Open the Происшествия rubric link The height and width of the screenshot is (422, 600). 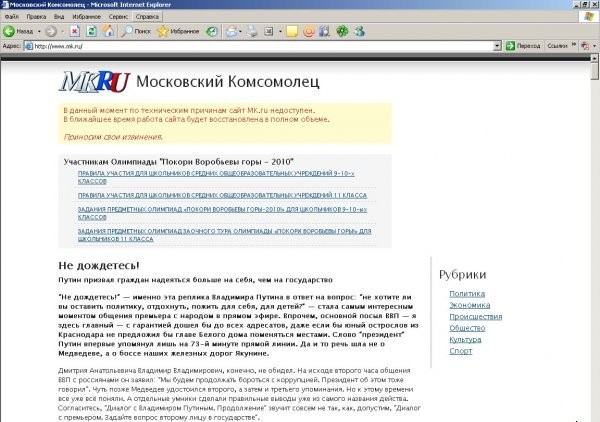[x=476, y=317]
